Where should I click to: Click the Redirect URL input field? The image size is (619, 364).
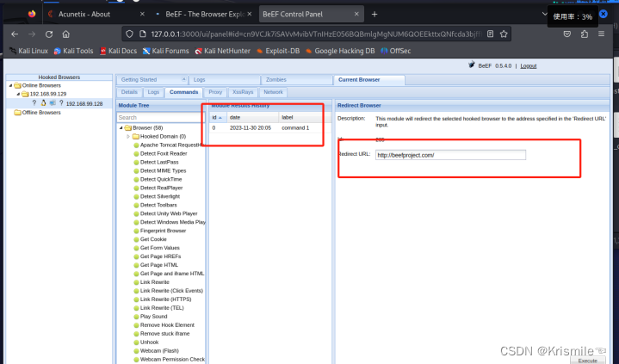point(450,155)
